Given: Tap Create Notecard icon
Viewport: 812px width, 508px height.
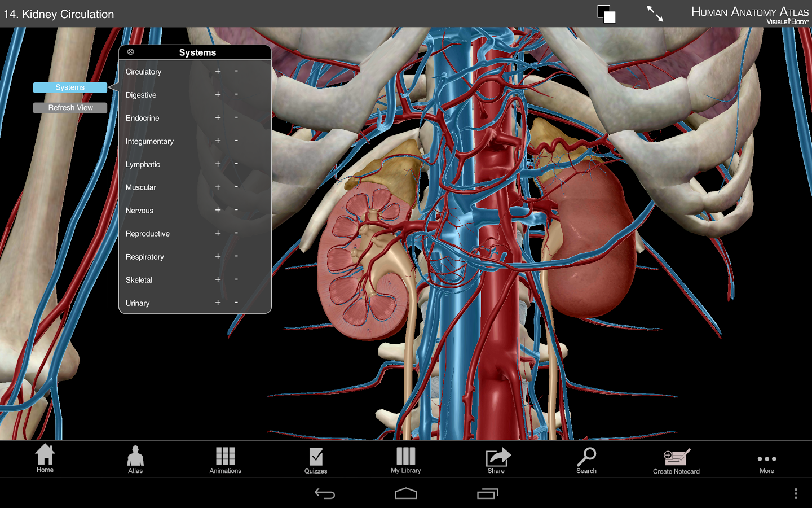Looking at the screenshot, I should (x=676, y=458).
